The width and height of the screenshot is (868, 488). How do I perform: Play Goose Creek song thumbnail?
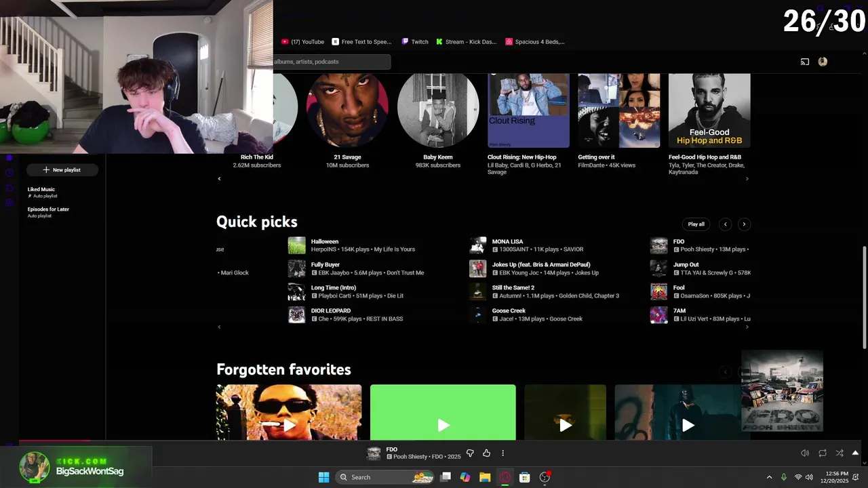click(477, 314)
